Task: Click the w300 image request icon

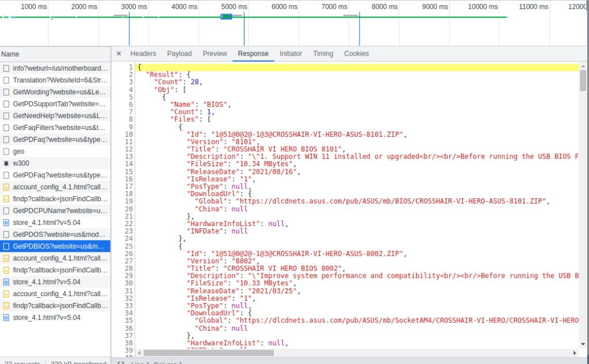Action: pos(6,163)
